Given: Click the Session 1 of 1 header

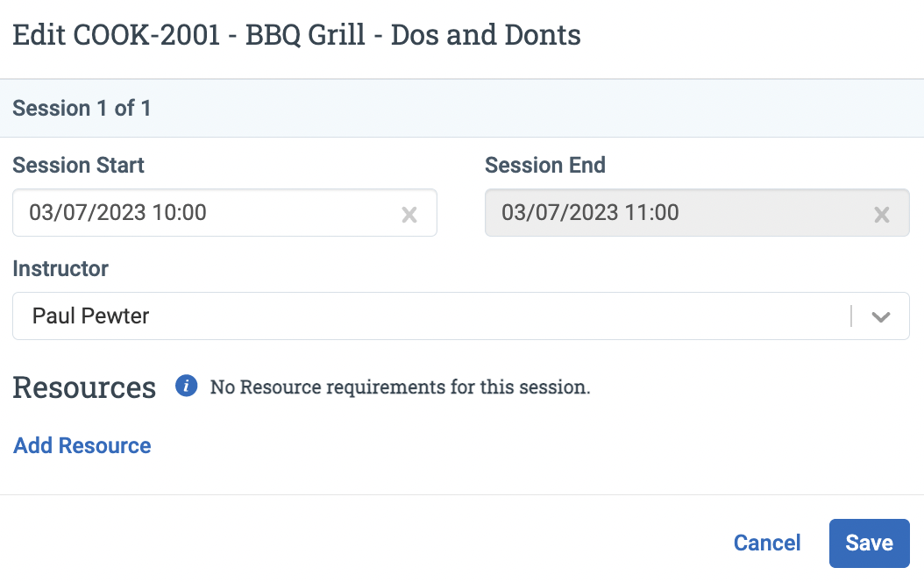Looking at the screenshot, I should point(82,109).
